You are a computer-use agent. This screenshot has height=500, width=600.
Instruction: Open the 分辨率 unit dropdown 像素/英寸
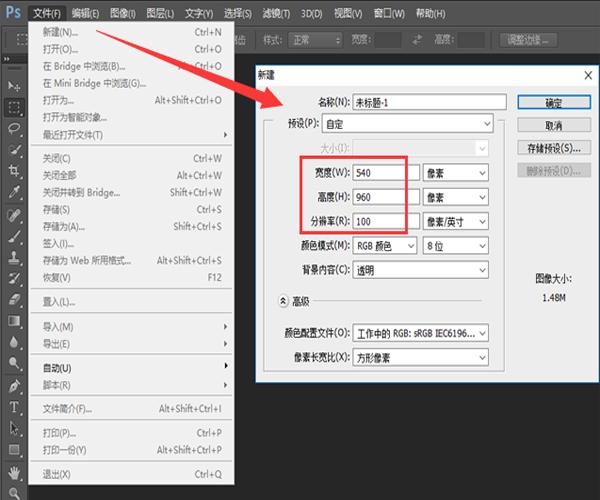click(x=455, y=221)
